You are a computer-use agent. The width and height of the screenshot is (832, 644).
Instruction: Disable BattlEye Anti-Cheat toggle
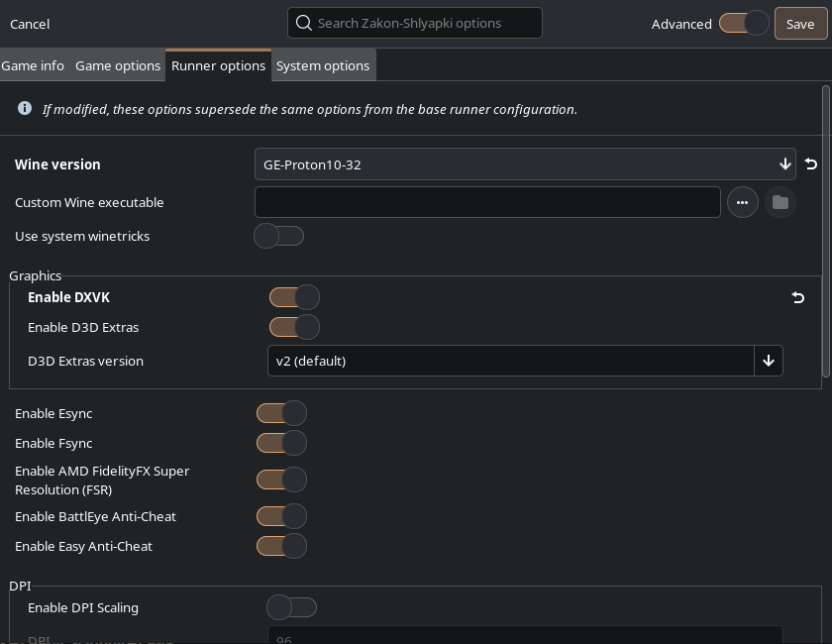pos(281,516)
